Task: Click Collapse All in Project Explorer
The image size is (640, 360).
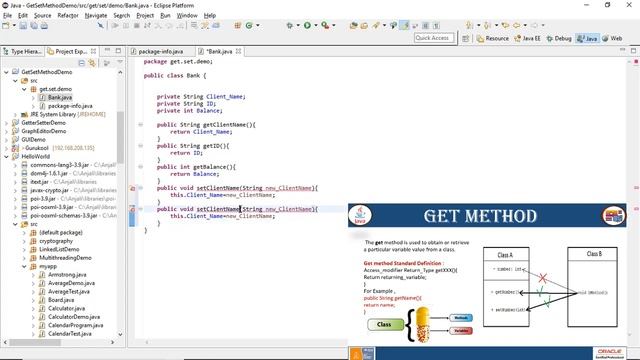Action: 82,63
